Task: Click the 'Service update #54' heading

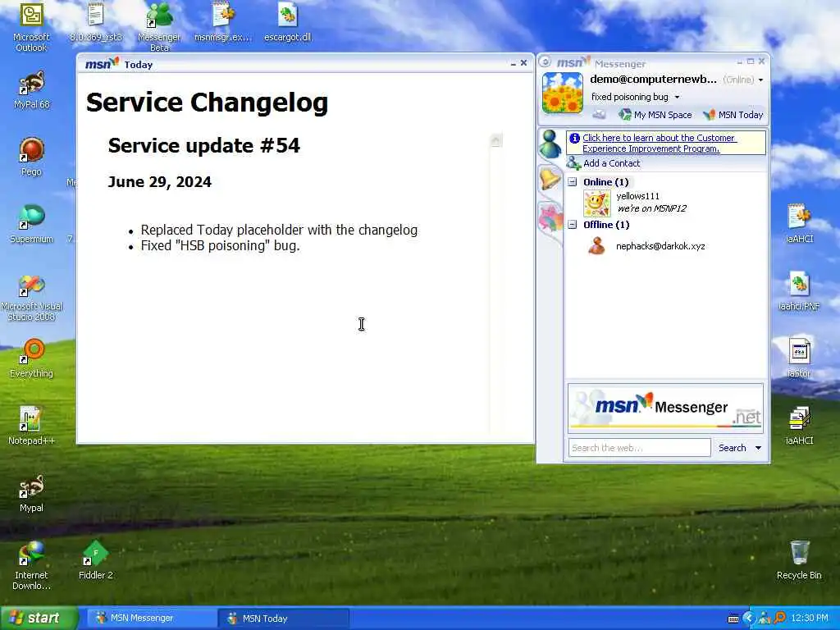Action: (204, 146)
